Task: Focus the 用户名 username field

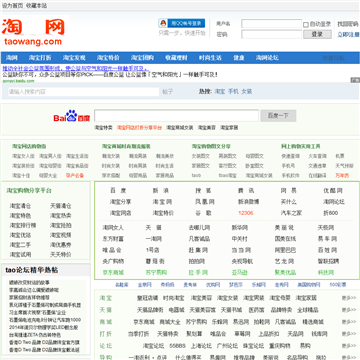Action: (x=271, y=24)
